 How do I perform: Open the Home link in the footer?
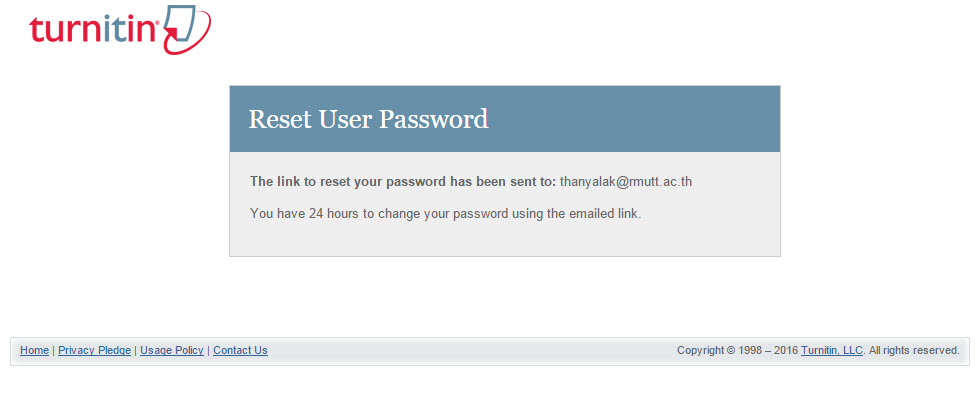34,351
